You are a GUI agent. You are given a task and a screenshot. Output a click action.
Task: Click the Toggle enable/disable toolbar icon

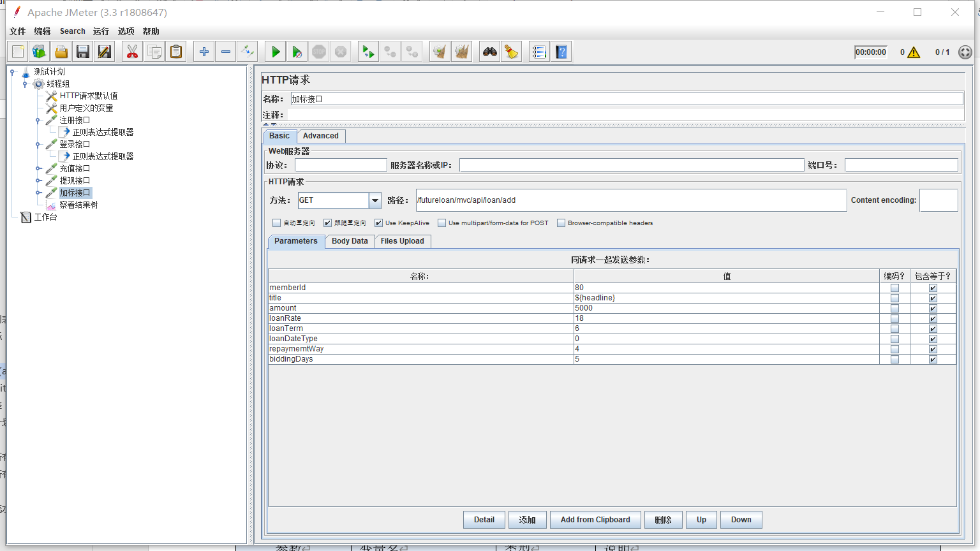[x=248, y=52]
